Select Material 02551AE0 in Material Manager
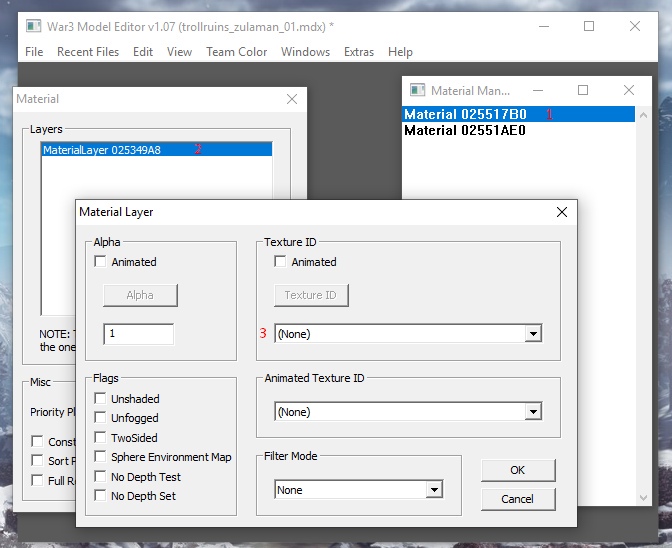Screen dimensions: 672x548 coord(519,130)
